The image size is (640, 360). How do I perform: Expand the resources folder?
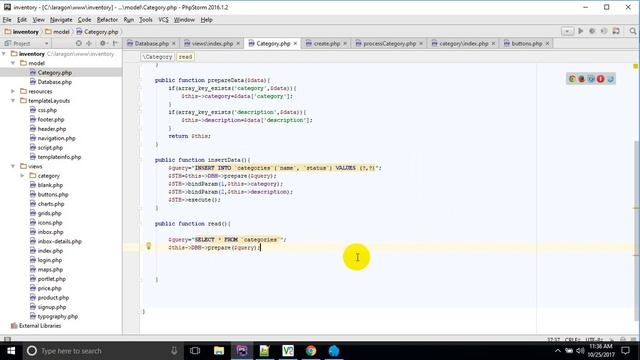(x=13, y=91)
